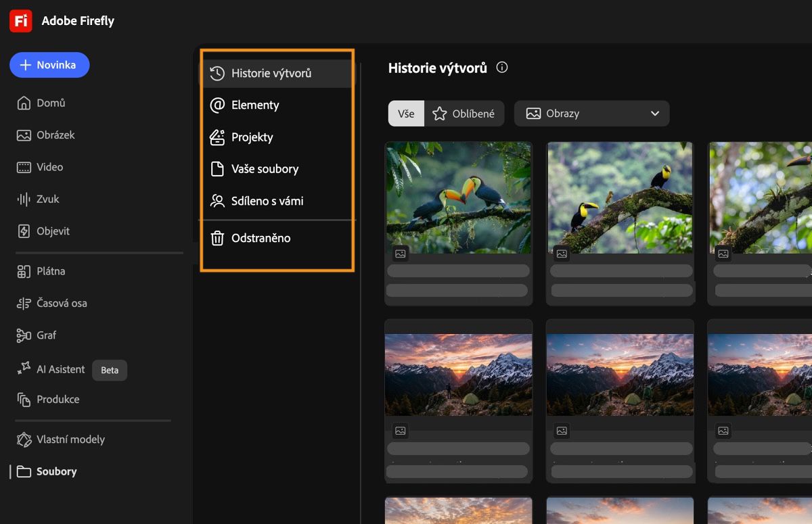This screenshot has width=812, height=524.
Task: Expand the Obrazy type dropdown
Action: pyautogui.click(x=592, y=114)
